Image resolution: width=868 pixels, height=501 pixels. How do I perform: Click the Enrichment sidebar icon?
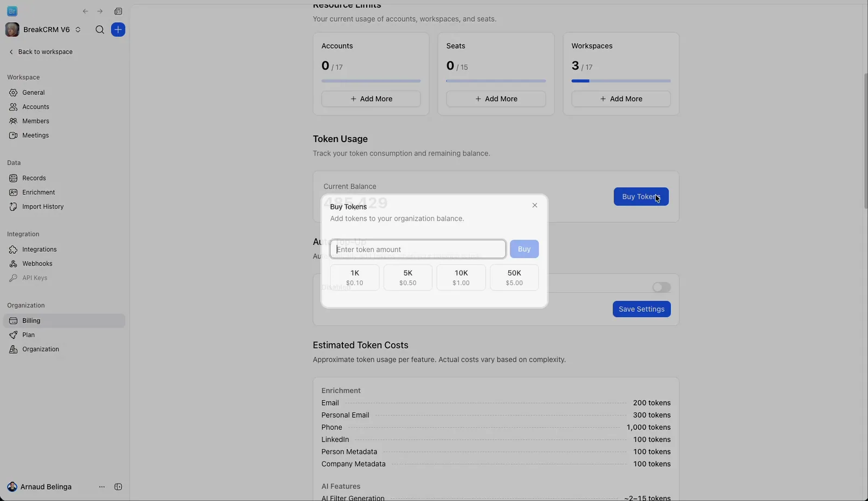(13, 192)
